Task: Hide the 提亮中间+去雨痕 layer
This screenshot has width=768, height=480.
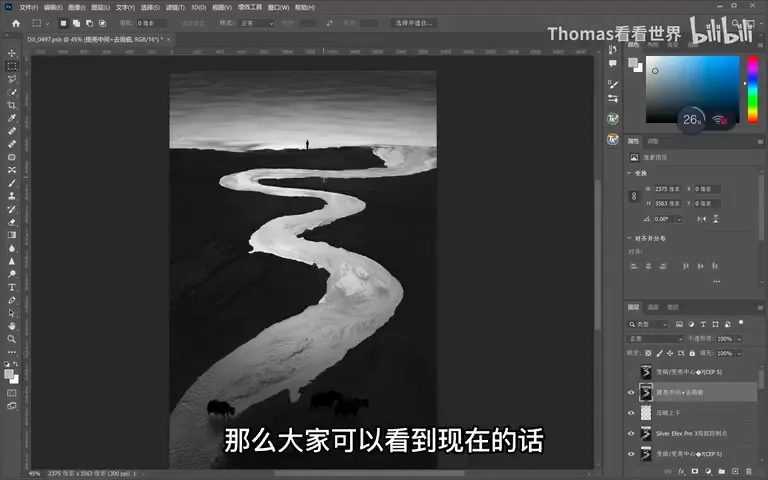Action: tap(631, 392)
